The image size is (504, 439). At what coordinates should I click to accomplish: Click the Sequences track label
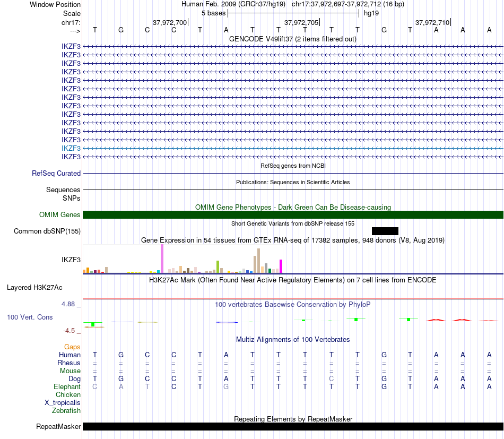(x=63, y=190)
